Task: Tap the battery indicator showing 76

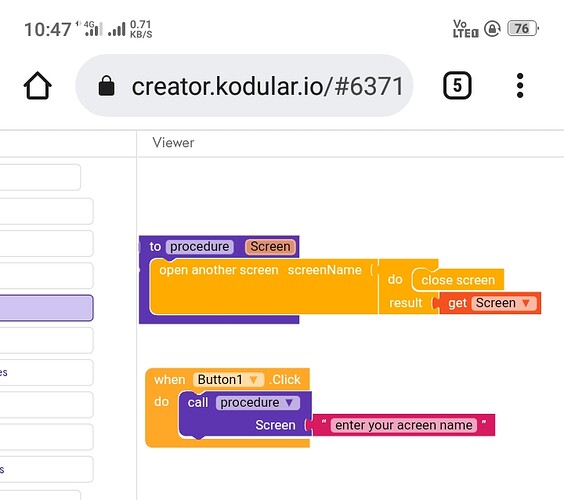Action: point(523,28)
